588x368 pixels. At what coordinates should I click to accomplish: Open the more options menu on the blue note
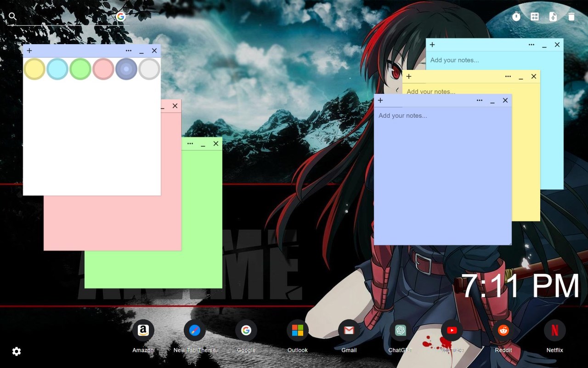[x=480, y=100]
